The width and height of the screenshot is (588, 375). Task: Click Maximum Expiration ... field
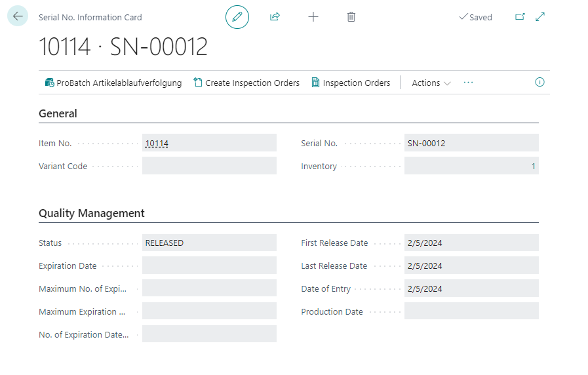[209, 311]
